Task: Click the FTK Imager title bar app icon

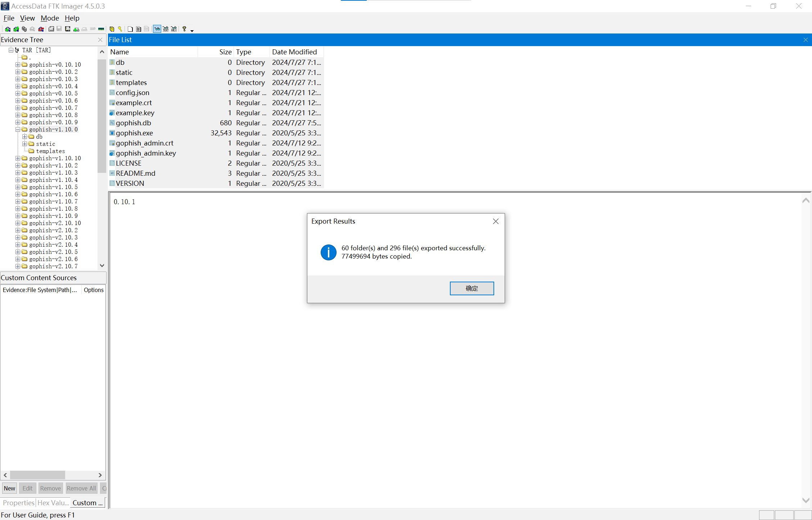Action: 5,6
